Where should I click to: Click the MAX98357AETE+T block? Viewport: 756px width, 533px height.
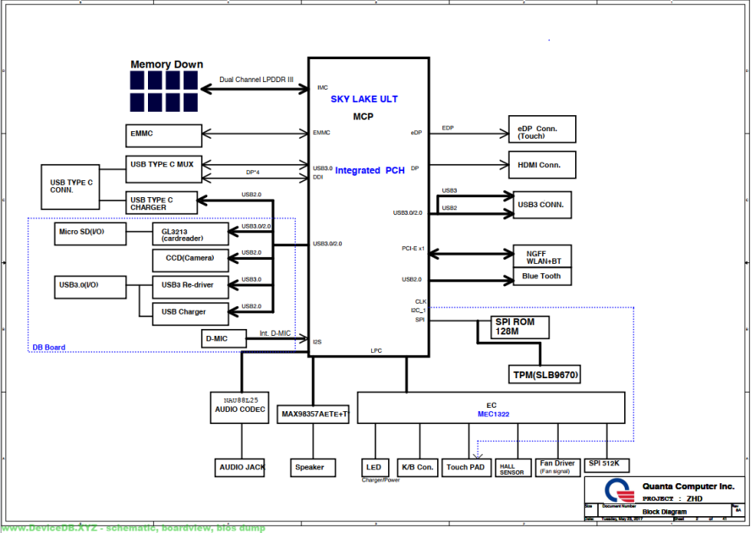(x=313, y=415)
